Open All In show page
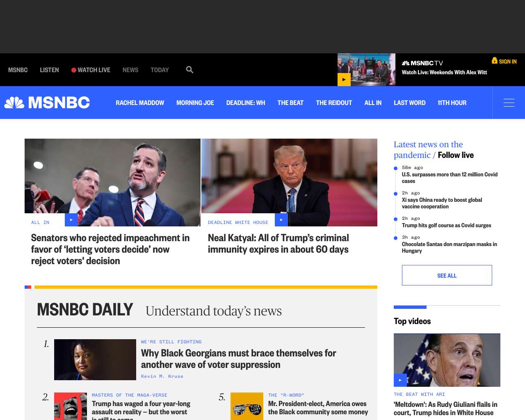This screenshot has height=420, width=525. (x=373, y=103)
